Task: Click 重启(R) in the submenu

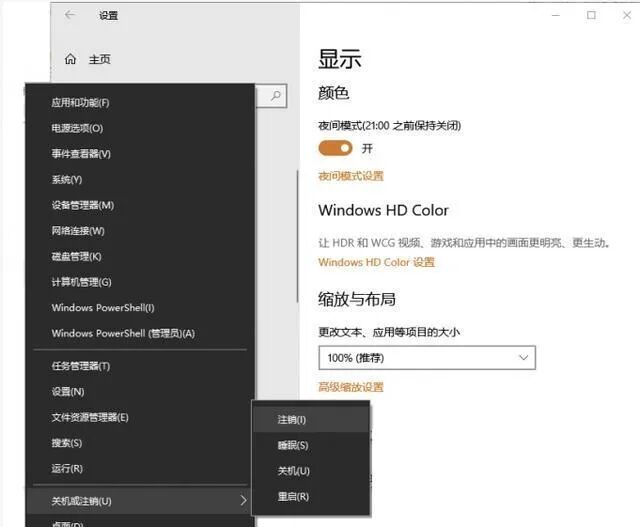Action: (x=311, y=497)
